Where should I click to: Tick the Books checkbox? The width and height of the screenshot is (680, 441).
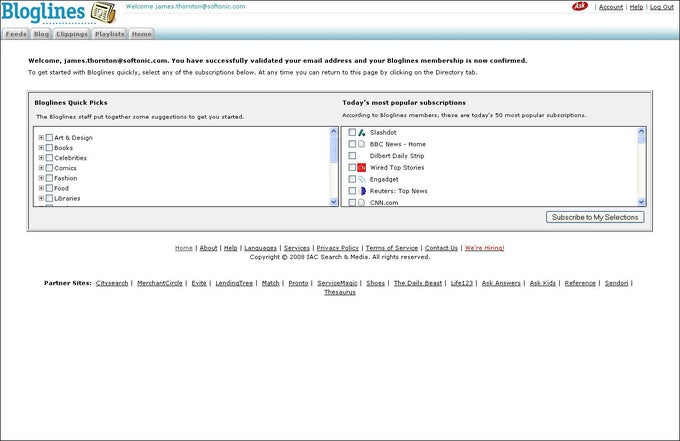(x=49, y=147)
